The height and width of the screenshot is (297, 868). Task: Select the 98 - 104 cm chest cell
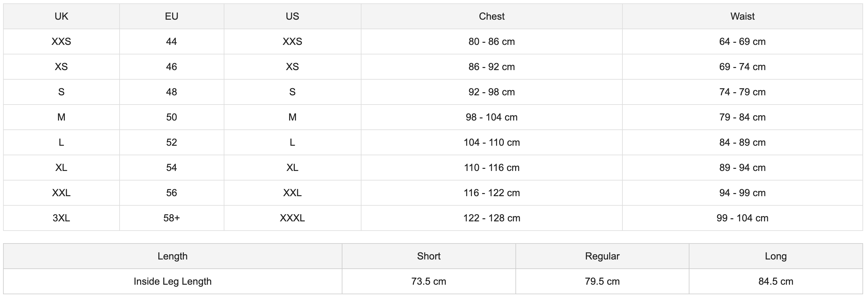click(x=491, y=117)
